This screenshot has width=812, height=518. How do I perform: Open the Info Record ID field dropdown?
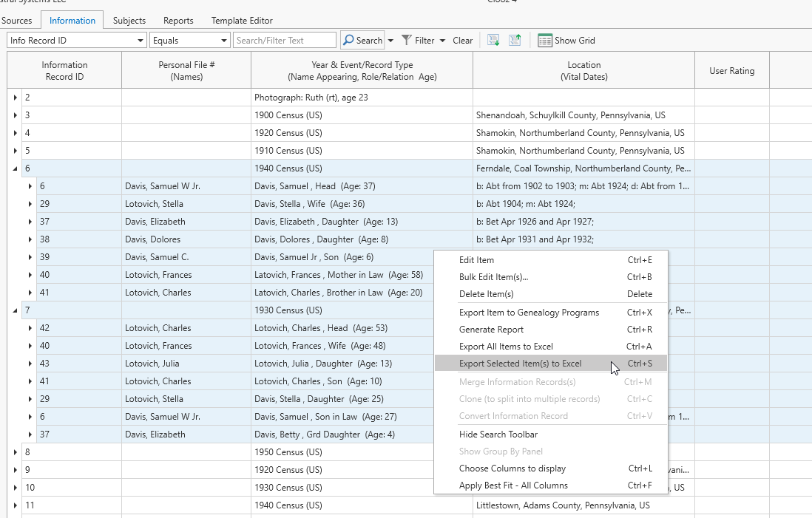(x=141, y=40)
